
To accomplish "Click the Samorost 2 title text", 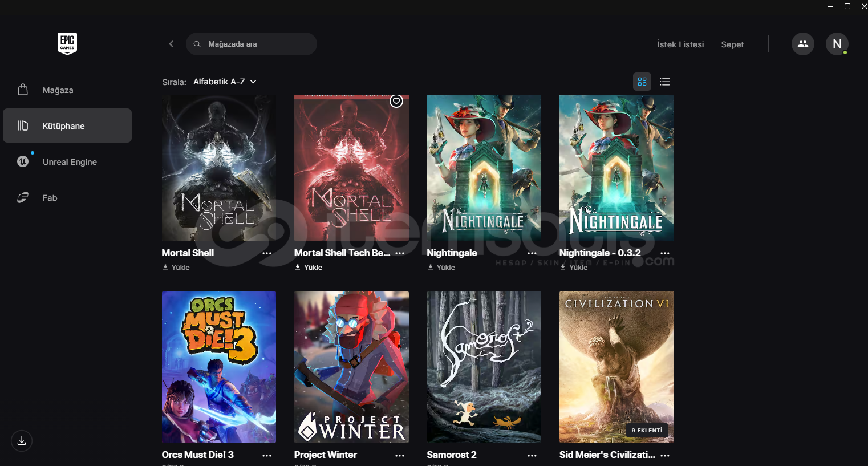I will tap(452, 455).
